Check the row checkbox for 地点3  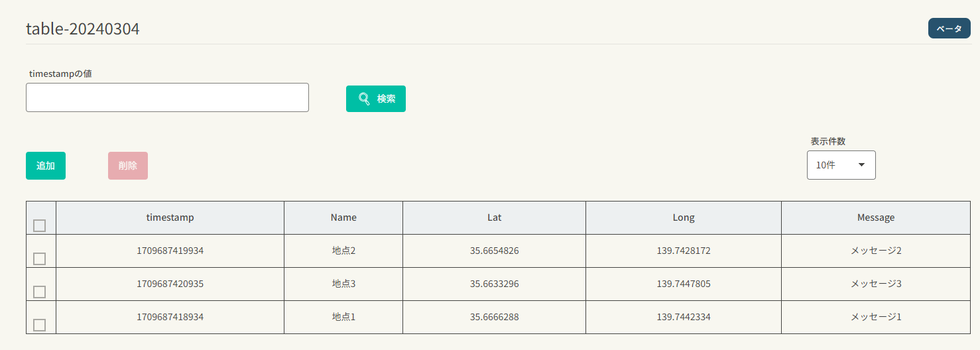click(40, 292)
